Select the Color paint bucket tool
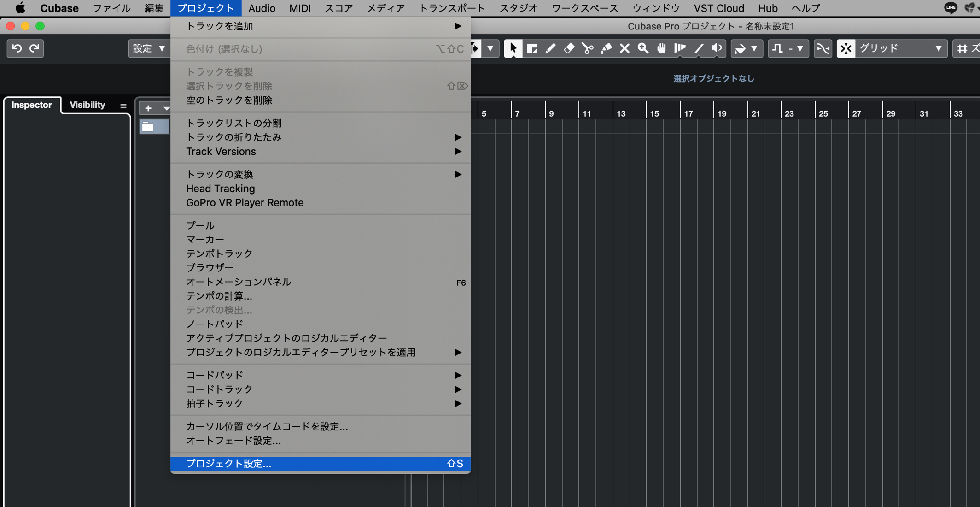 [x=740, y=48]
